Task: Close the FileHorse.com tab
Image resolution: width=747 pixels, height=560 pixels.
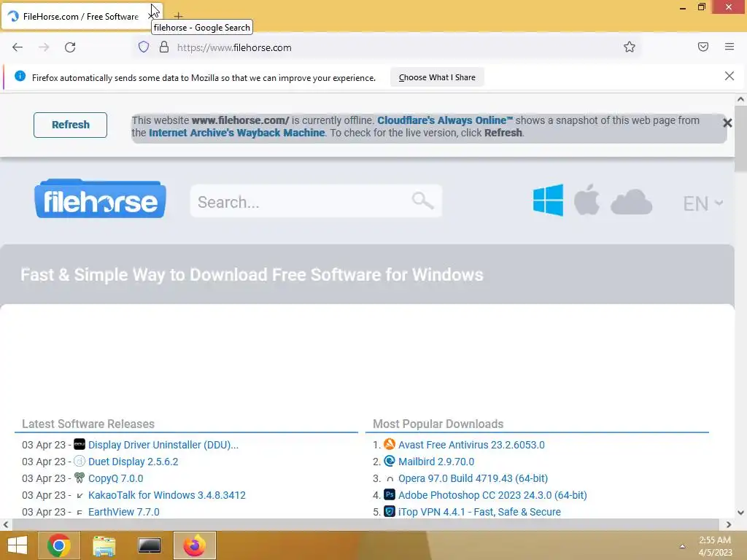Action: pyautogui.click(x=152, y=16)
